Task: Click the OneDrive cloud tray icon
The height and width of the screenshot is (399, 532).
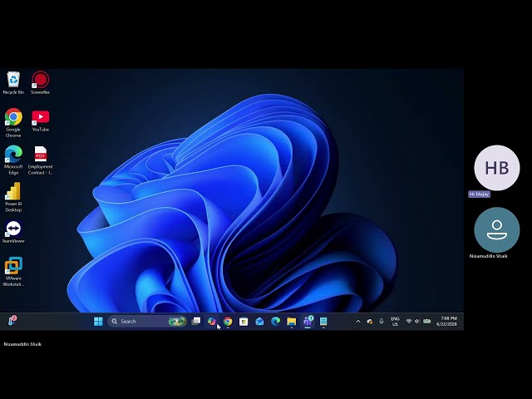Action: pos(369,322)
